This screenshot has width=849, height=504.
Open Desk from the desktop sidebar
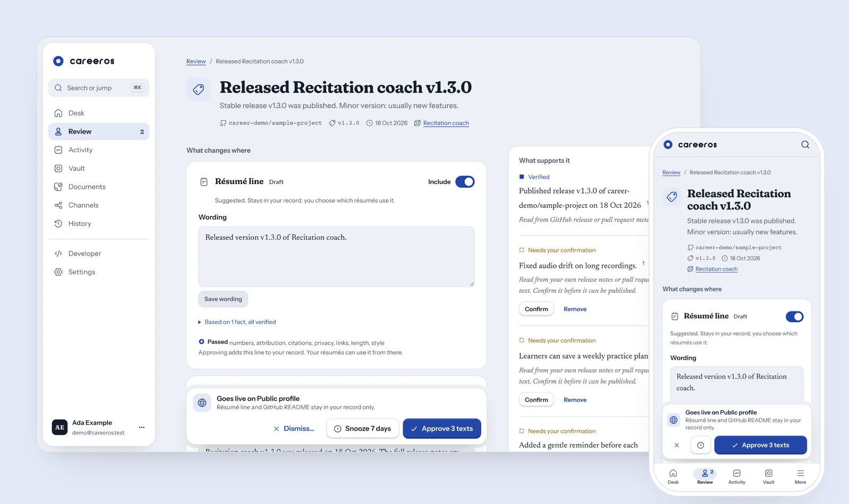click(99, 113)
